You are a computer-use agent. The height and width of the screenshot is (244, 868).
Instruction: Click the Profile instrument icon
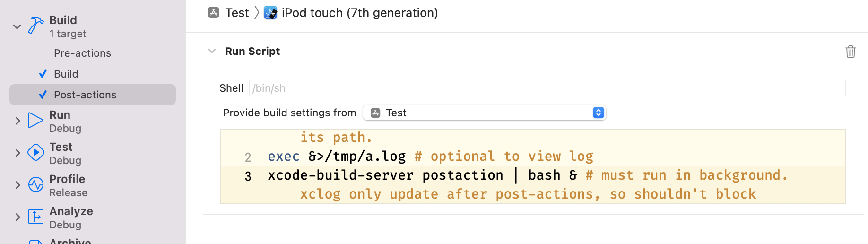(35, 185)
